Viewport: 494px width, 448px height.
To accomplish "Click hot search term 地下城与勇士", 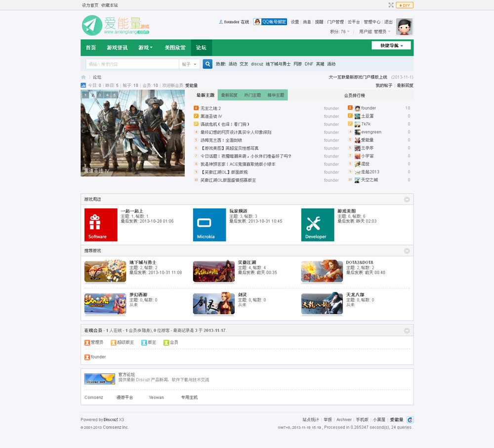I will coord(278,64).
